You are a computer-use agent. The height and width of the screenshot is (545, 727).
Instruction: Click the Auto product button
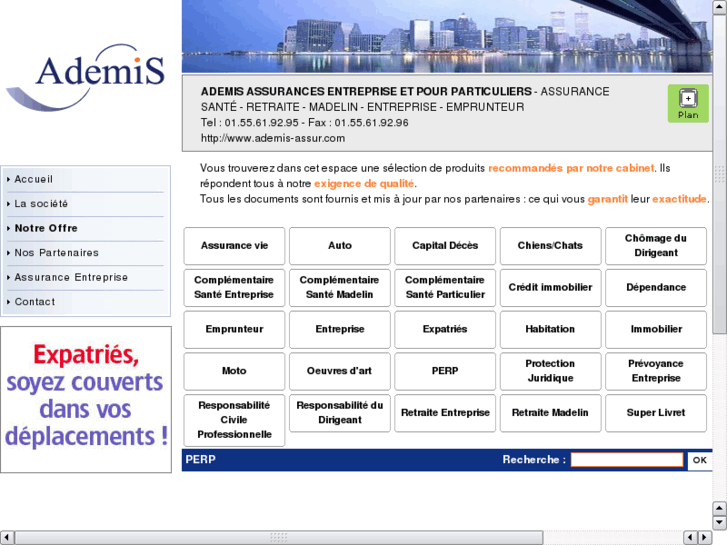click(340, 246)
